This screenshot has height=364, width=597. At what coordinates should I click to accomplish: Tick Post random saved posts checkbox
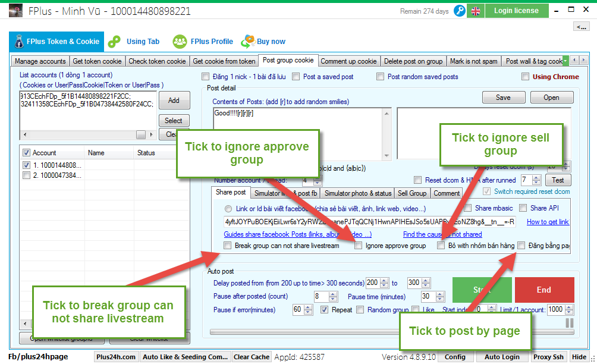380,77
